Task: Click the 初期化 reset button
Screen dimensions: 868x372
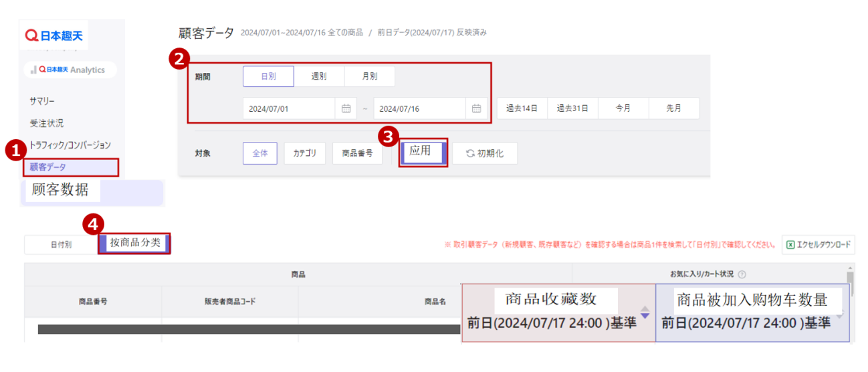Action: click(485, 153)
